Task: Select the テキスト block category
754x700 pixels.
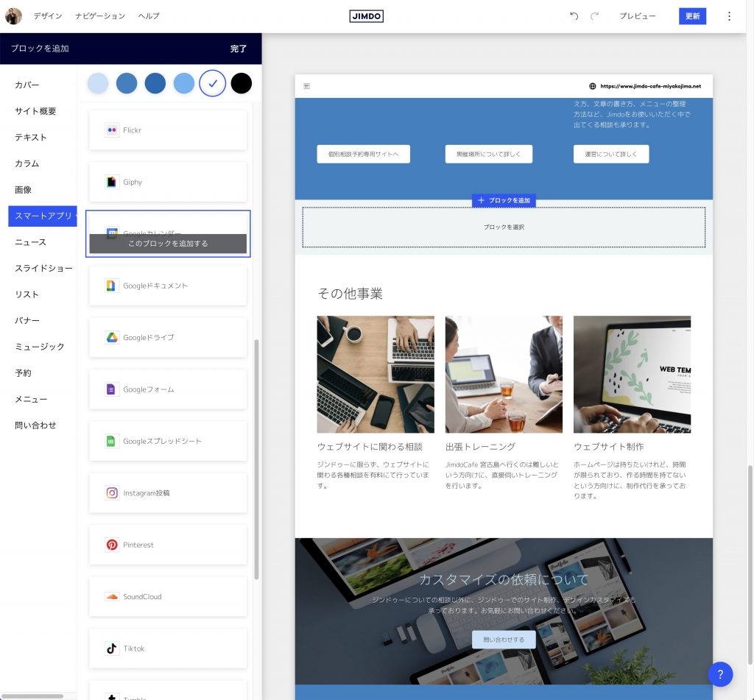Action: [x=31, y=137]
